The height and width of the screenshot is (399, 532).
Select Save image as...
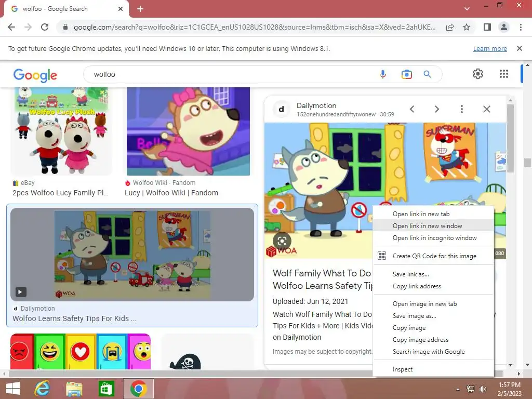[x=433, y=316]
